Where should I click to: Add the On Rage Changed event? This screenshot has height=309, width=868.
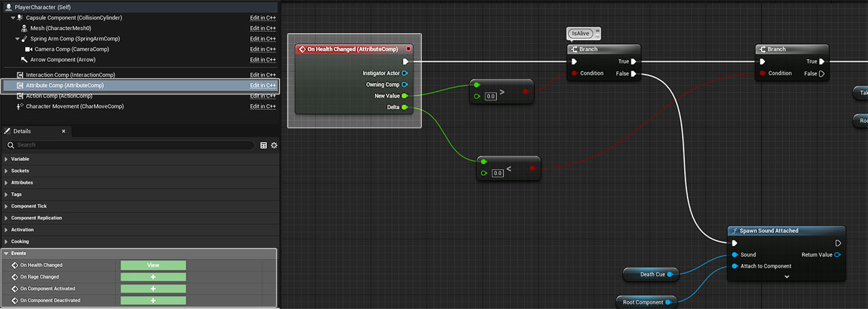(x=153, y=277)
